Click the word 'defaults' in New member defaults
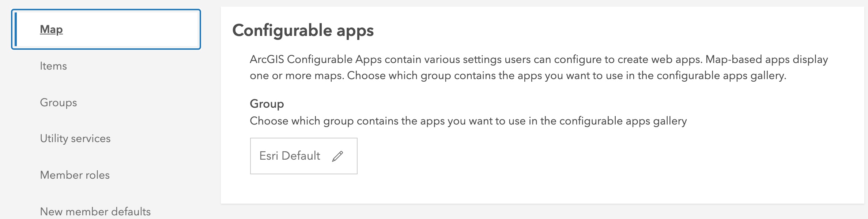 tap(131, 211)
